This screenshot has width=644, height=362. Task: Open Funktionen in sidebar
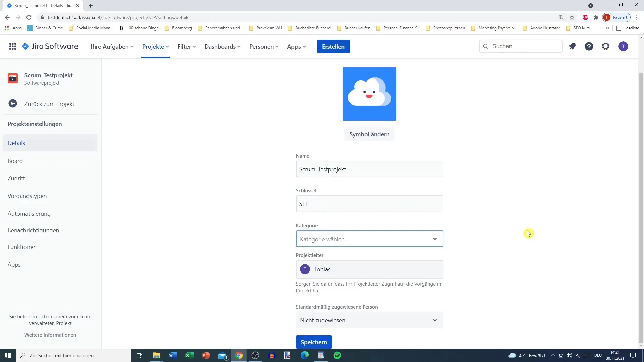coord(50,247)
